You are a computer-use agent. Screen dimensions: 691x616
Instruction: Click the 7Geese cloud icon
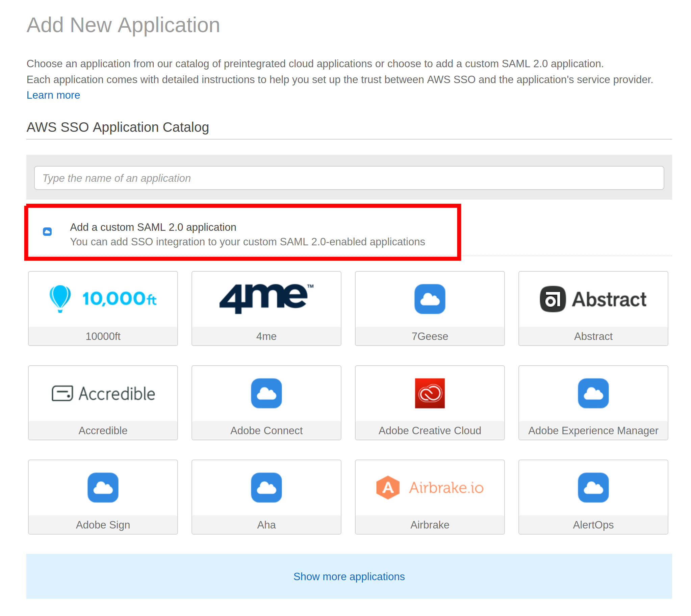point(430,299)
